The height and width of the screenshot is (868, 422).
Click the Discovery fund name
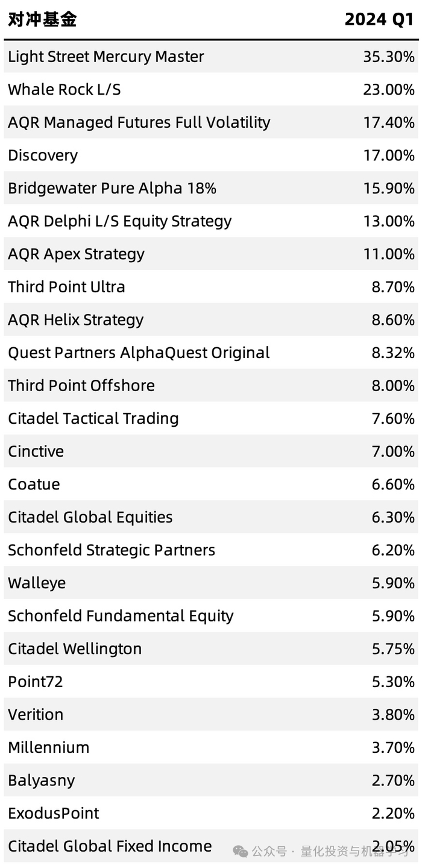pyautogui.click(x=43, y=156)
